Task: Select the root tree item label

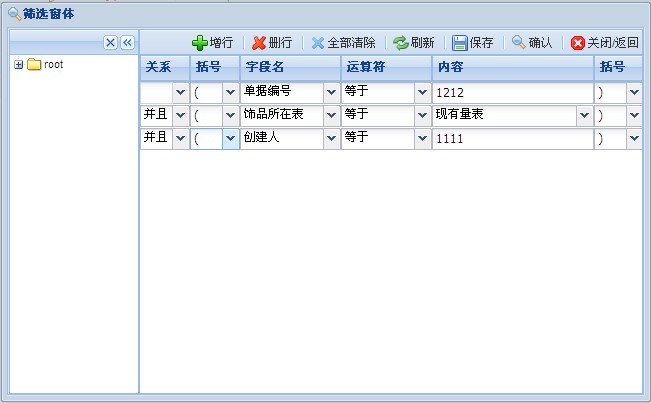Action: point(54,64)
